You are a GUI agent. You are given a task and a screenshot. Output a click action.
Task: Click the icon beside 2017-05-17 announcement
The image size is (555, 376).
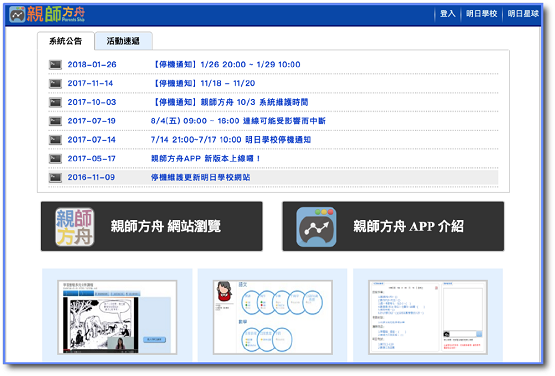[x=55, y=159]
